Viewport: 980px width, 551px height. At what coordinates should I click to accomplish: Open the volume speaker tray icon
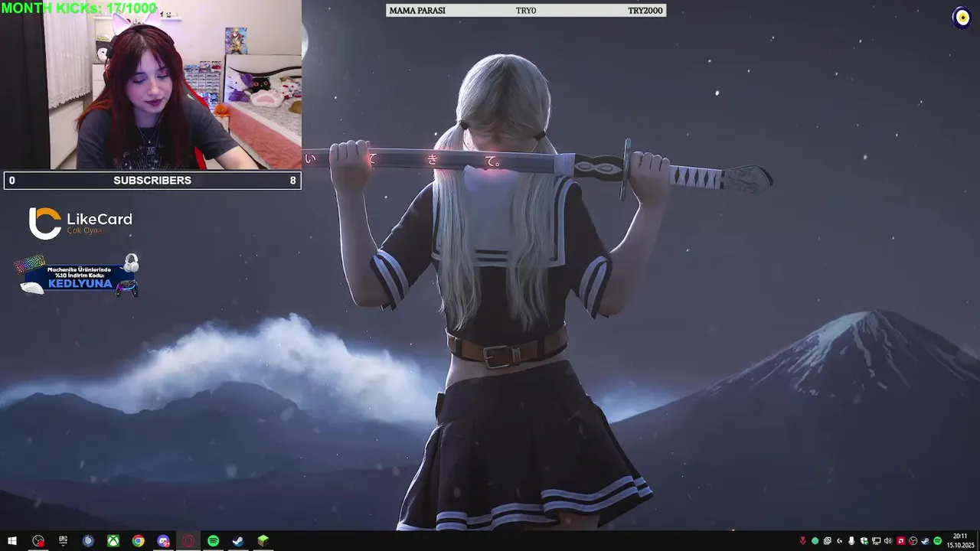888,541
